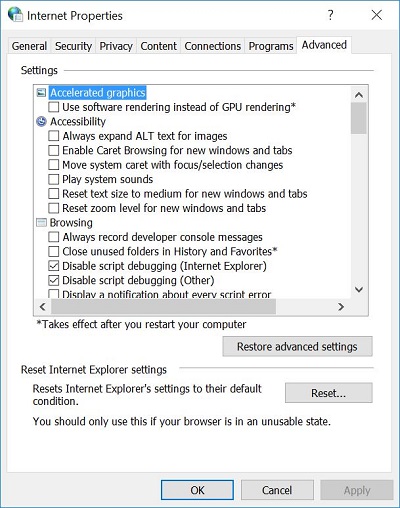Click the scroll down arrow in settings list
Image resolution: width=400 pixels, height=508 pixels.
click(x=359, y=289)
